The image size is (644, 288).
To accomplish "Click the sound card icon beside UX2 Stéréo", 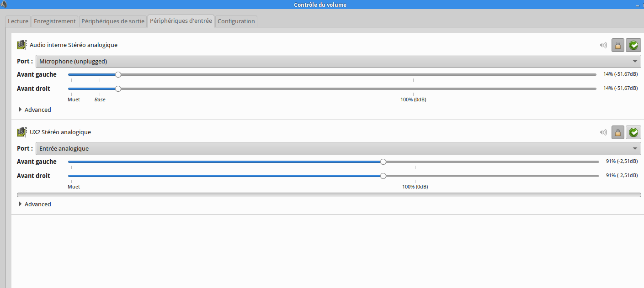I will tap(22, 132).
